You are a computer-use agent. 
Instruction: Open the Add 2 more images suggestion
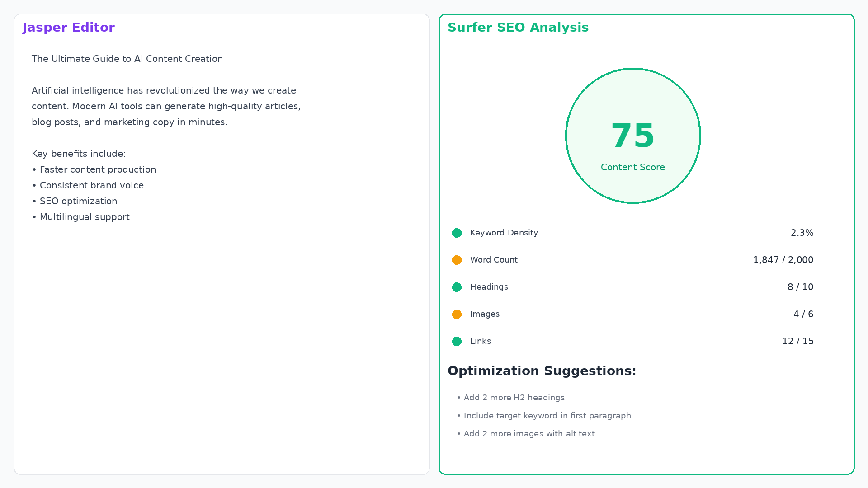click(x=528, y=434)
